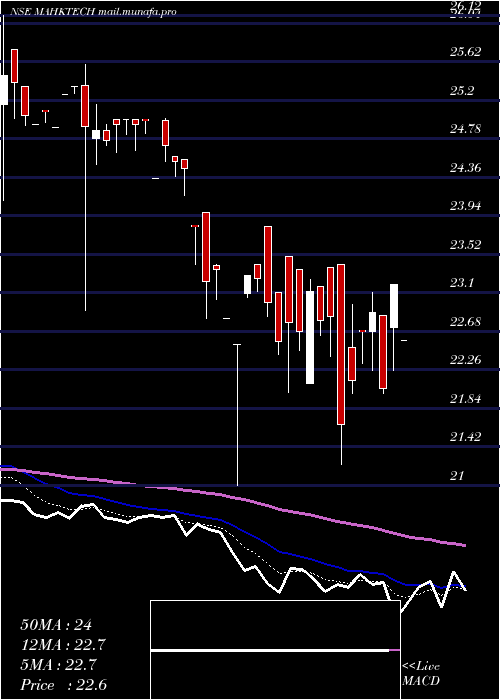This screenshot has height=700, width=500.
Task: Click the MACD histogram box at the bottom
Action: pos(275,650)
